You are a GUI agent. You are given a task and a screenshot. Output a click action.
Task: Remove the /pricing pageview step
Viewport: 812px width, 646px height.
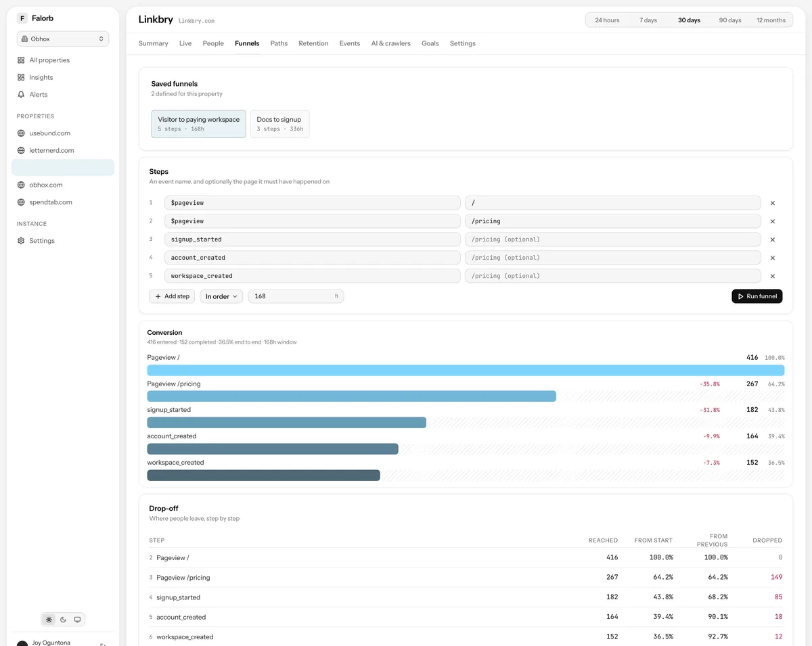pos(773,221)
